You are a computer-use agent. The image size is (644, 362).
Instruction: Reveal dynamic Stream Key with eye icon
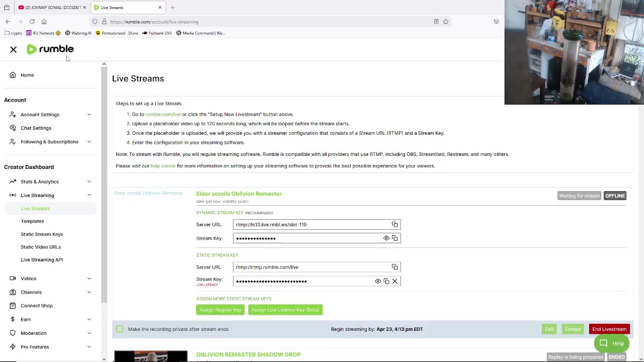tap(386, 238)
